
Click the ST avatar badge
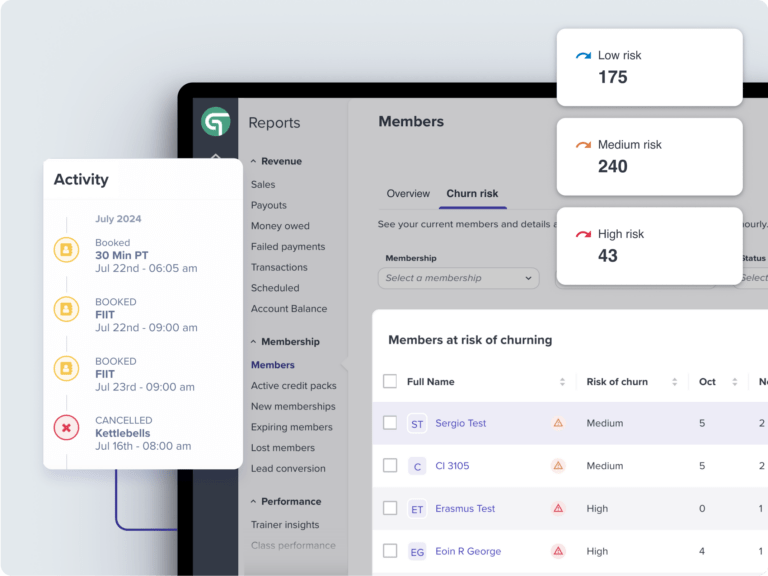point(417,424)
